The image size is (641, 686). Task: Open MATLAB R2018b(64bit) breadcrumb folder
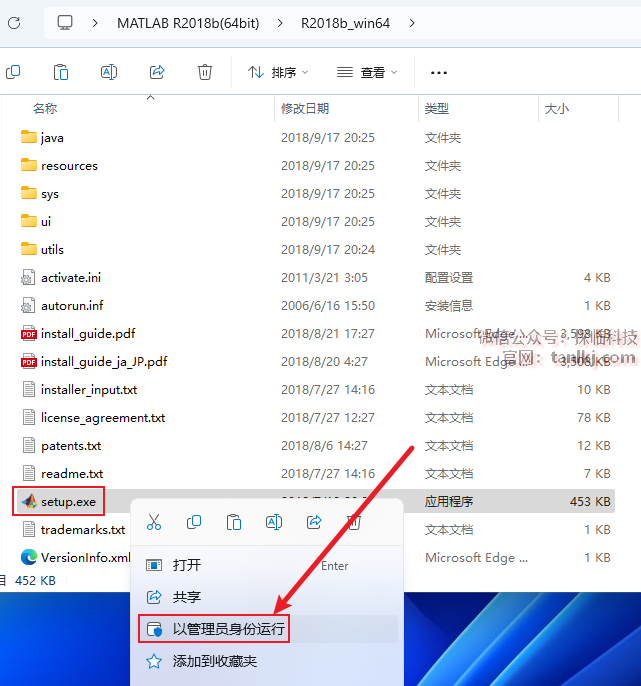click(x=188, y=23)
